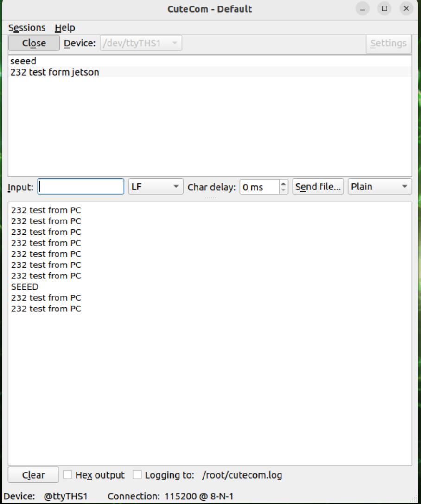Expand the LF line ending dropdown
The height and width of the screenshot is (504, 421).
155,187
